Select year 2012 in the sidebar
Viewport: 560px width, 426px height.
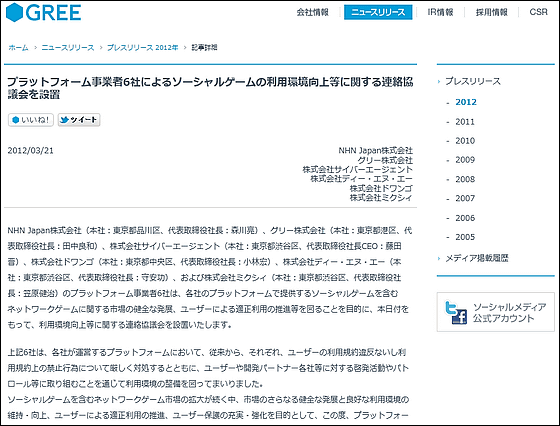pos(466,102)
